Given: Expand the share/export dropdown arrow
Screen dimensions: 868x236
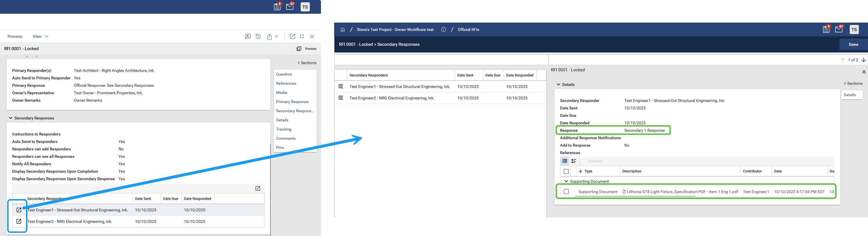Looking at the screenshot, I should 276,36.
